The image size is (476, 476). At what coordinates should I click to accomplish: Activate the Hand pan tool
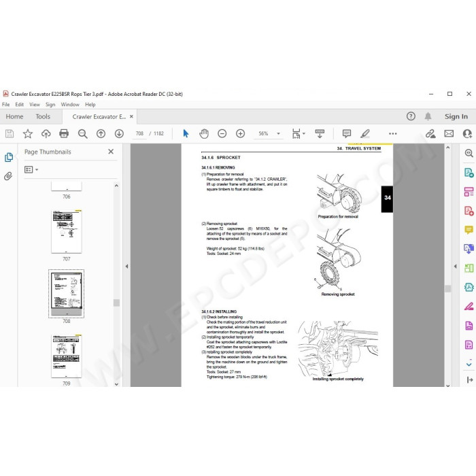tap(204, 133)
